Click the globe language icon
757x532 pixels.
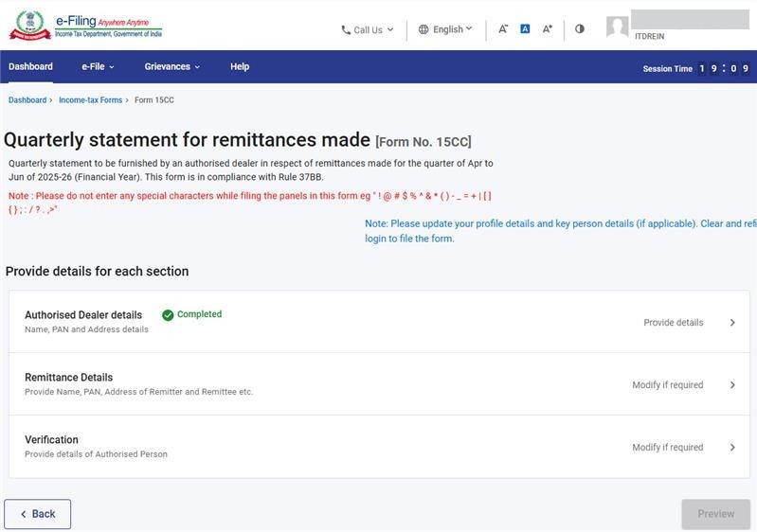[x=424, y=29]
